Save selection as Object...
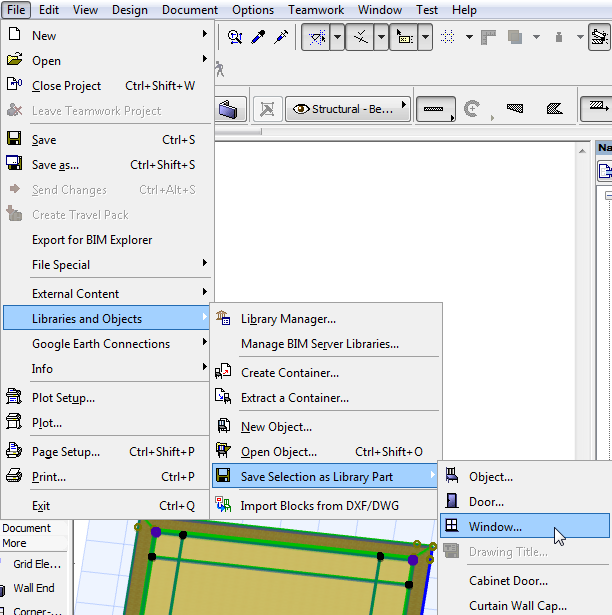This screenshot has width=612, height=615. point(525,477)
